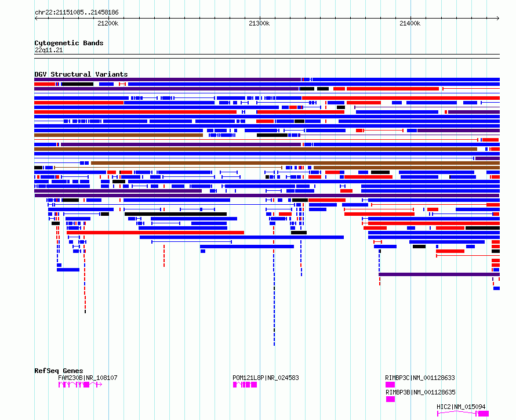Click the RefSeq Genes track title
The width and height of the screenshot is (516, 420).
(x=59, y=371)
